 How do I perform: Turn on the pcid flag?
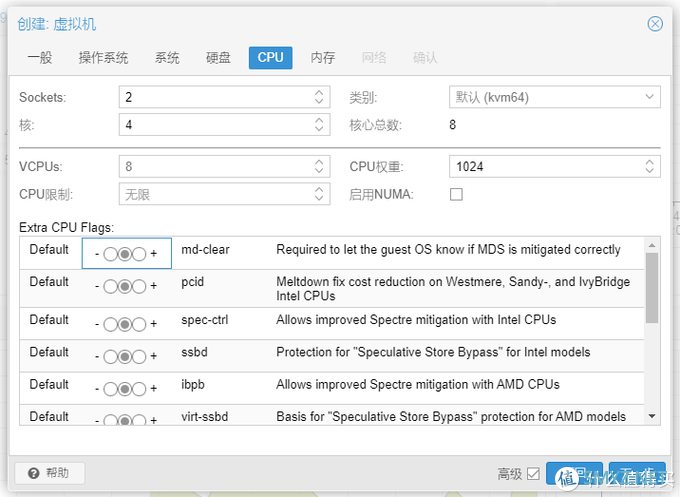[x=139, y=286]
